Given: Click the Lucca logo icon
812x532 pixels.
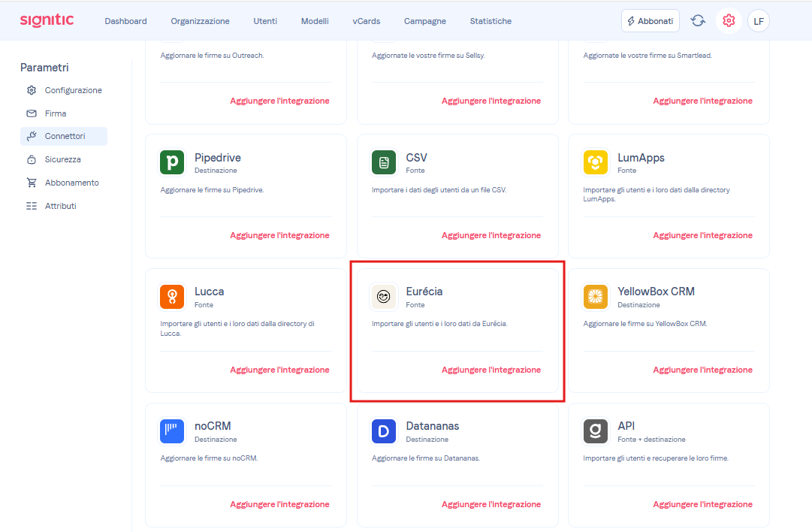Looking at the screenshot, I should (172, 297).
